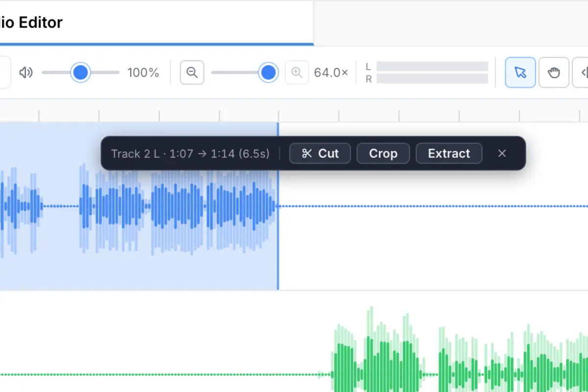
Task: Cut the selected audio region
Action: coord(320,153)
